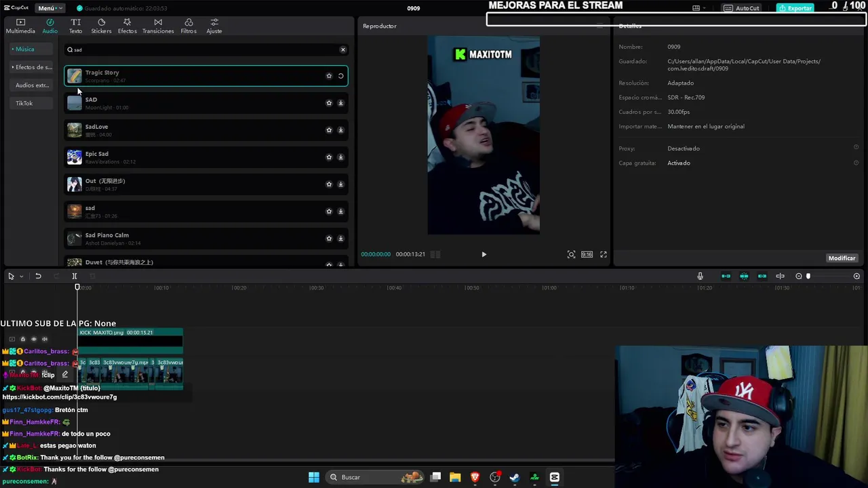Screen dimensions: 868x488
Task: Zoom out the timeline
Action: click(799, 276)
